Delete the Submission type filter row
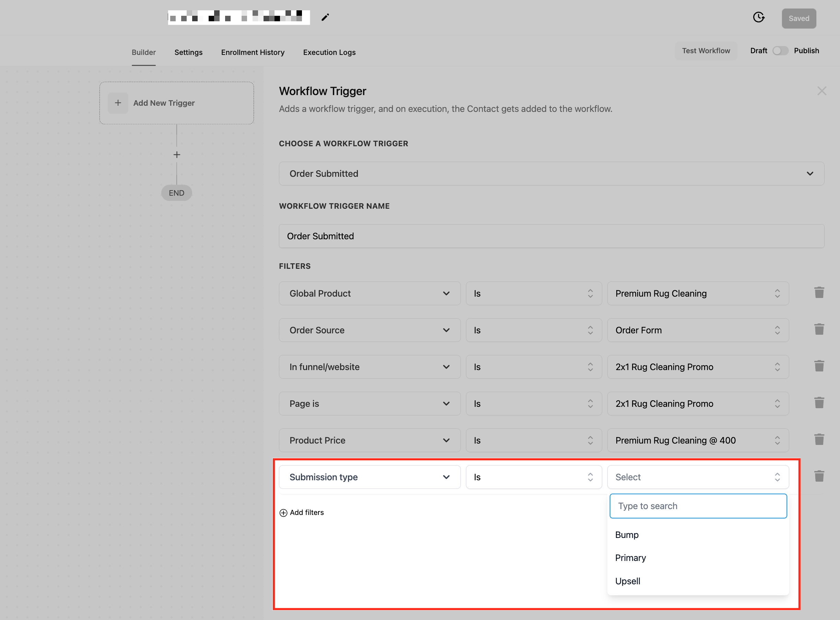Image resolution: width=840 pixels, height=620 pixels. [x=819, y=477]
